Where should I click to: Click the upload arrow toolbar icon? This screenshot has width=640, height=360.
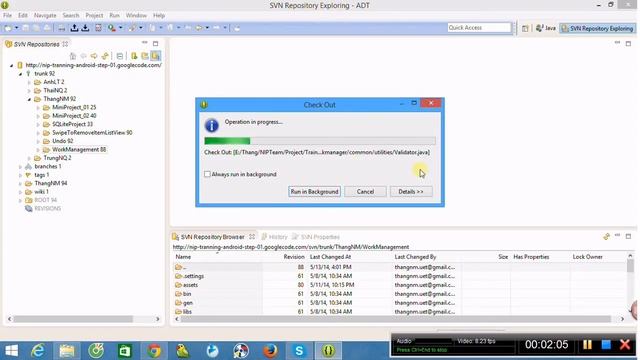coord(74,28)
